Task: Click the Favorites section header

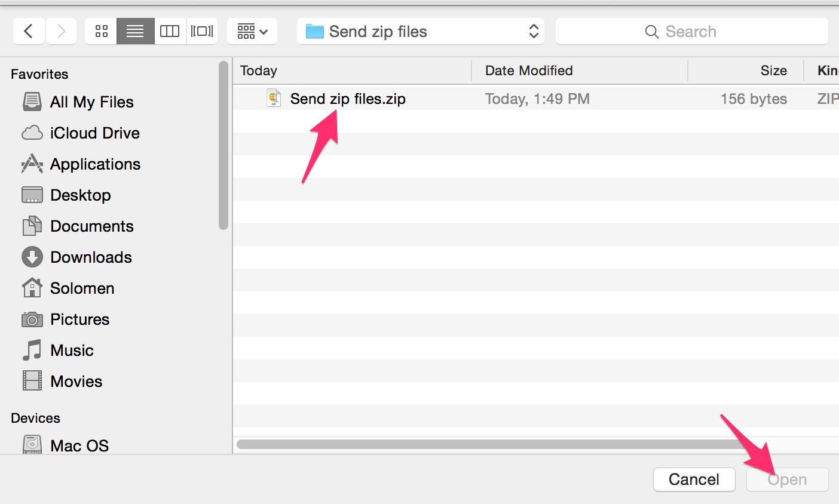Action: [39, 74]
